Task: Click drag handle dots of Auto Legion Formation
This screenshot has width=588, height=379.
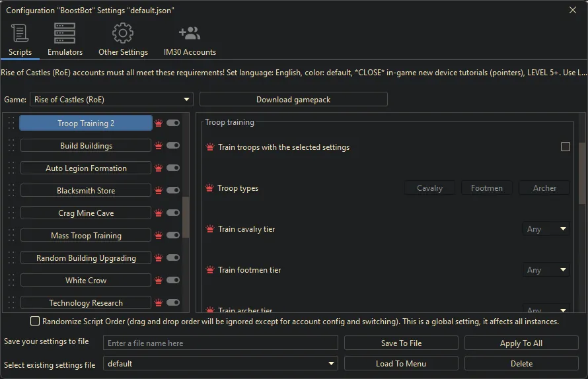Action: point(11,168)
